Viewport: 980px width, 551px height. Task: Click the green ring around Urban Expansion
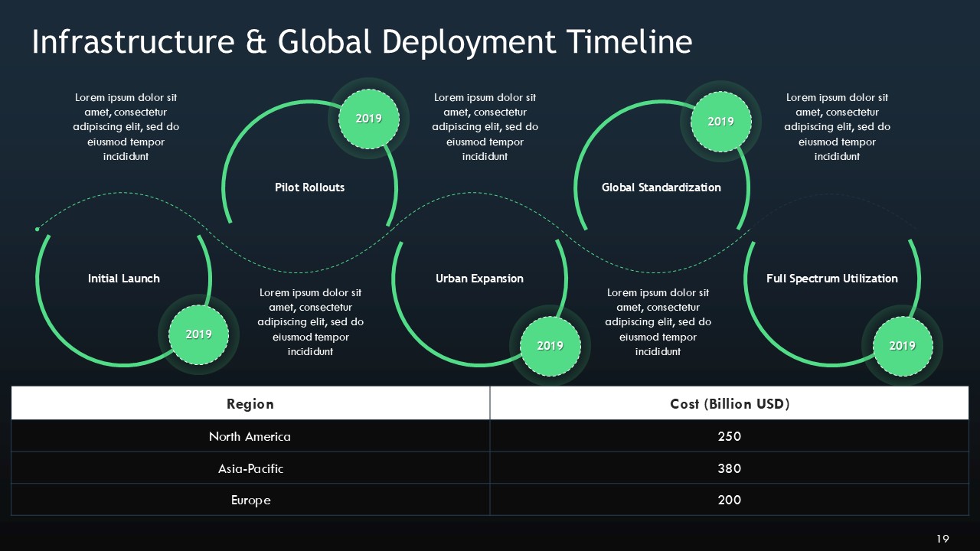394,279
